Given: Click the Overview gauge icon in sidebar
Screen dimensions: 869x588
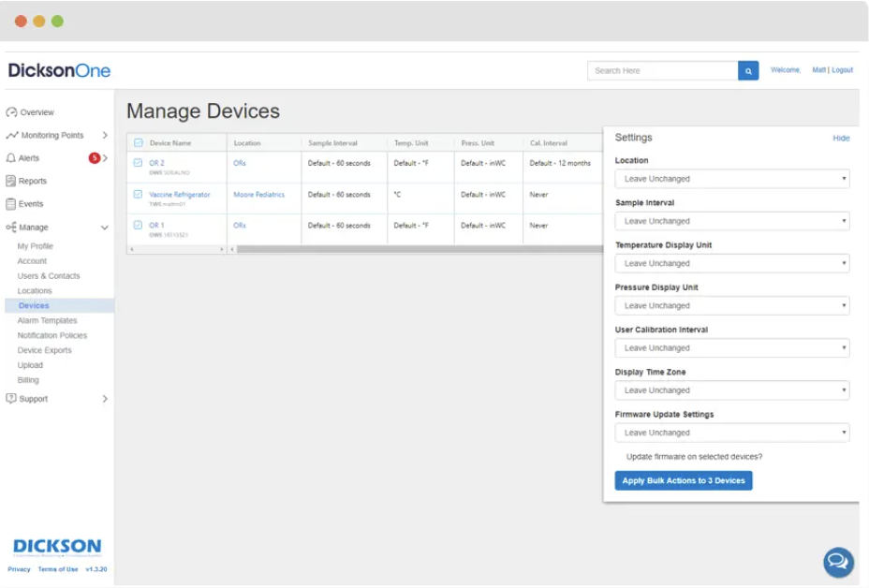Looking at the screenshot, I should (11, 112).
